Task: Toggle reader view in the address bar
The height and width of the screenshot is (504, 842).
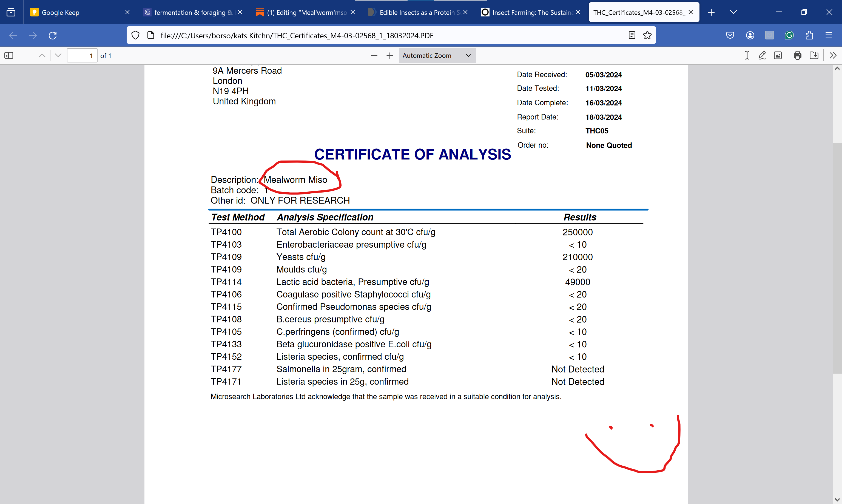Action: 632,35
